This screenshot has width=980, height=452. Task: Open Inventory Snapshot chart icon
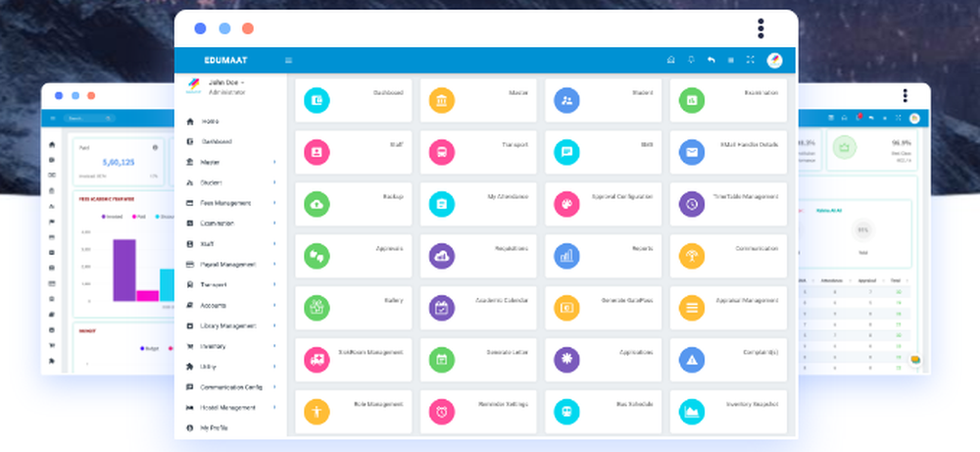[x=692, y=412]
